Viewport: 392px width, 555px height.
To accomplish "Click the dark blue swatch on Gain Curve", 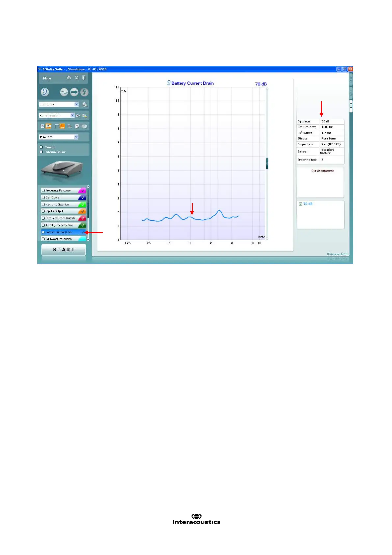I will tap(82, 197).
